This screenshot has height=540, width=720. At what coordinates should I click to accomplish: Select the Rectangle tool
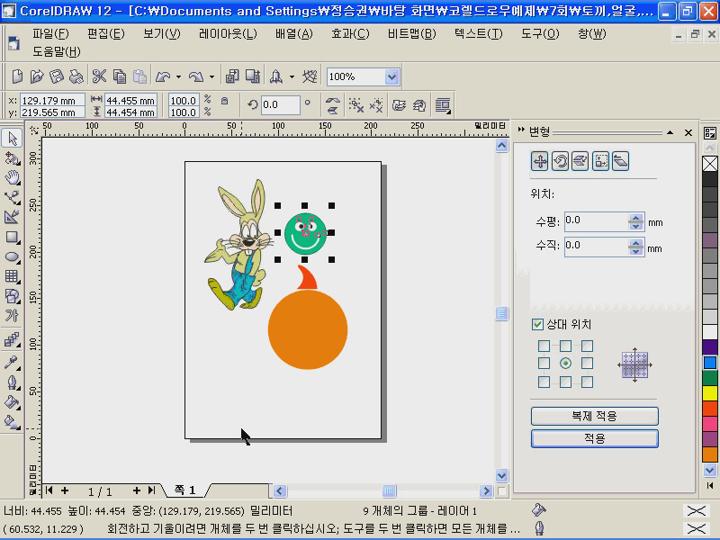[12, 237]
